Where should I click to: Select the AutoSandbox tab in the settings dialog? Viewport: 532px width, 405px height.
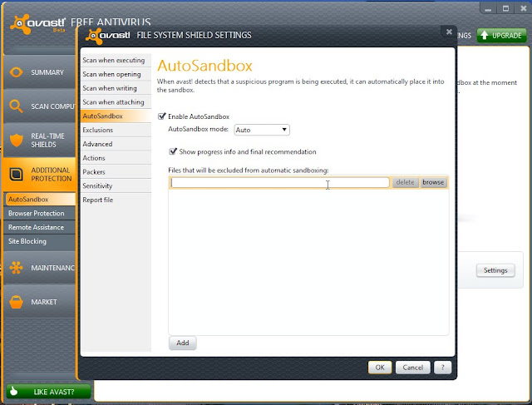(116, 116)
